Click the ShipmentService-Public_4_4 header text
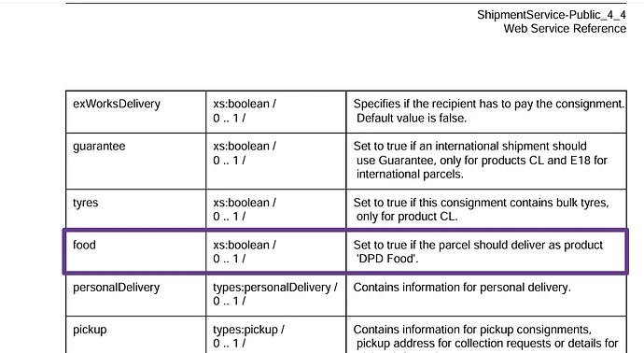Image resolution: width=644 pixels, height=353 pixels. click(x=552, y=15)
